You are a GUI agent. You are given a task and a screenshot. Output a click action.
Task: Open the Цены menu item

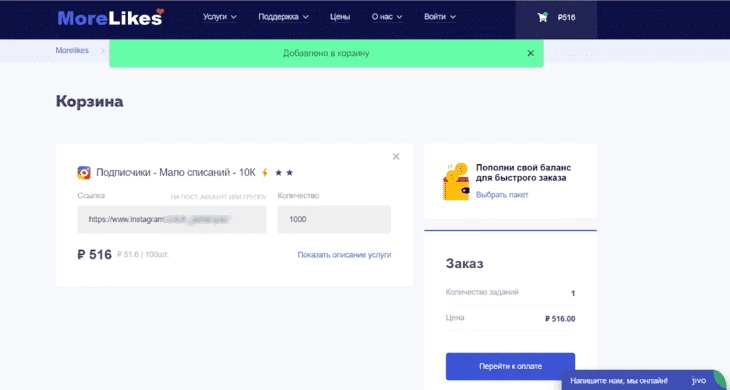tap(340, 17)
